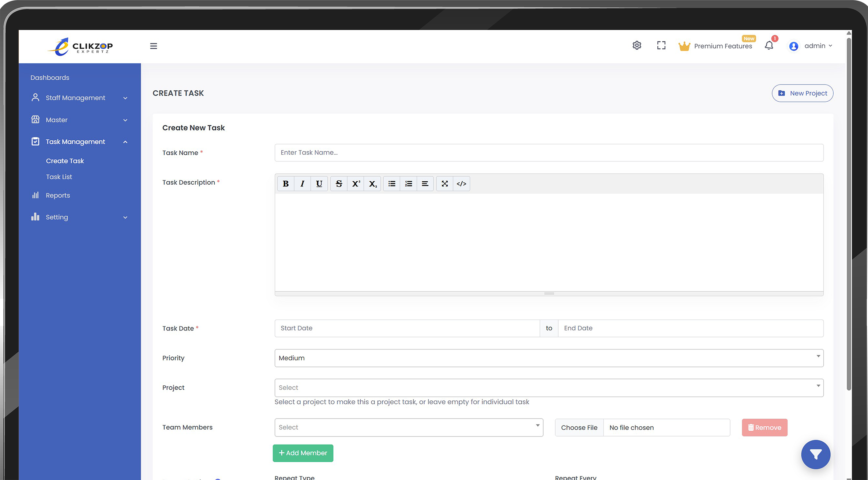
Task: Apply strikethrough text formatting
Action: [x=339, y=184]
